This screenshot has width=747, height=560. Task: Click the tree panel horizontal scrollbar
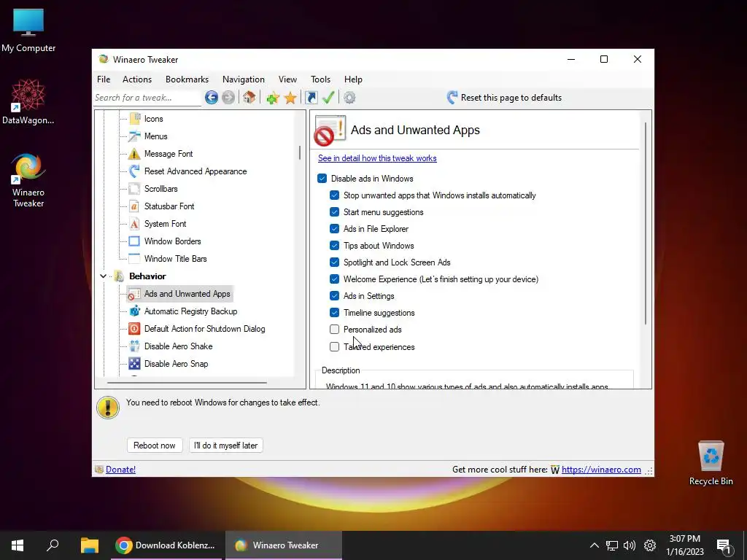click(187, 382)
